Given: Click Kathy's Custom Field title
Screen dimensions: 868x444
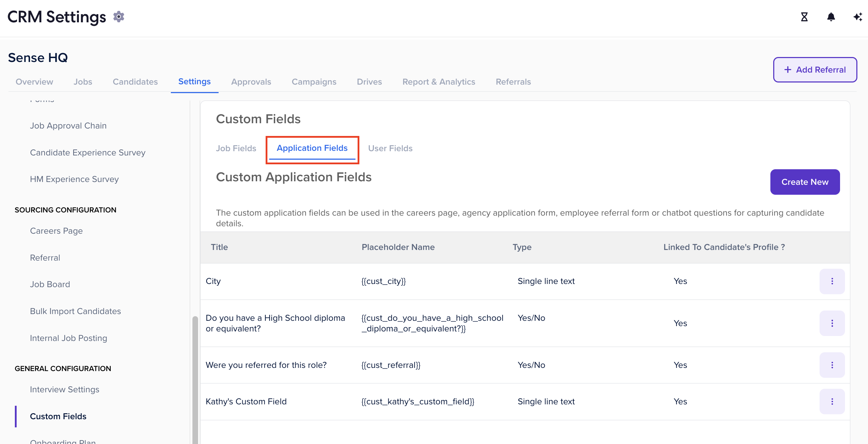Looking at the screenshot, I should [246, 402].
